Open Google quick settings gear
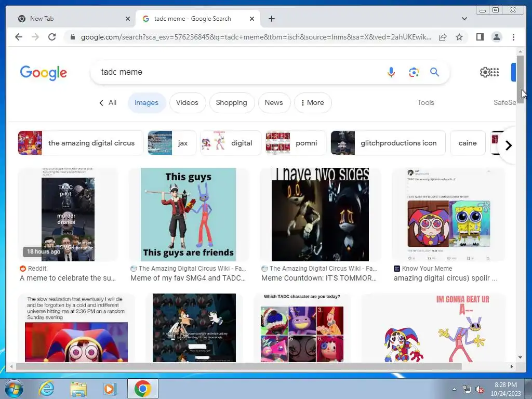 click(485, 72)
